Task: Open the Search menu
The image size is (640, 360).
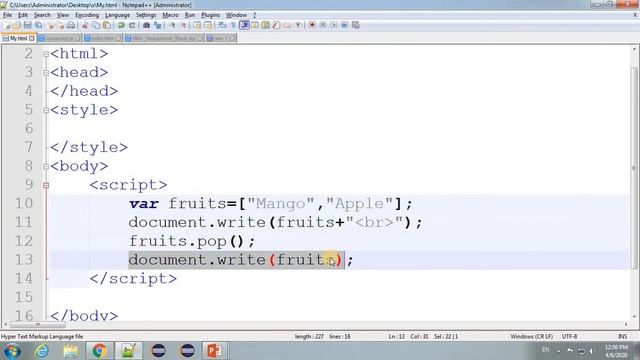Action: click(42, 15)
